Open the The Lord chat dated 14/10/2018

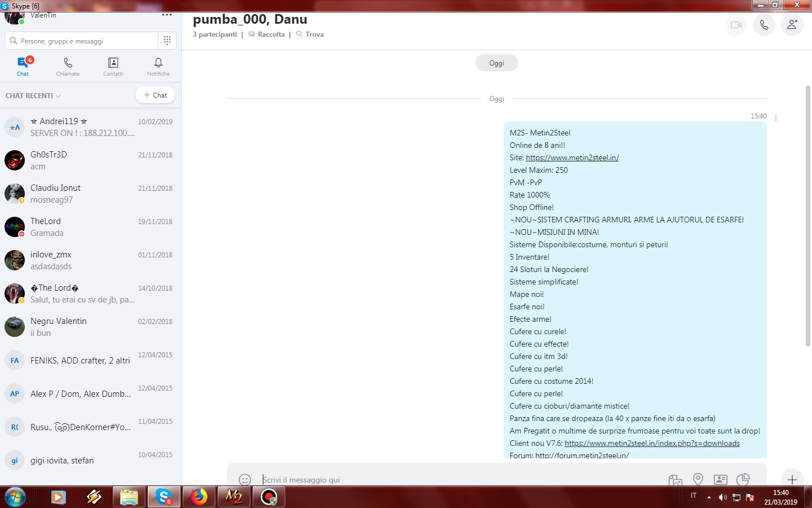90,294
